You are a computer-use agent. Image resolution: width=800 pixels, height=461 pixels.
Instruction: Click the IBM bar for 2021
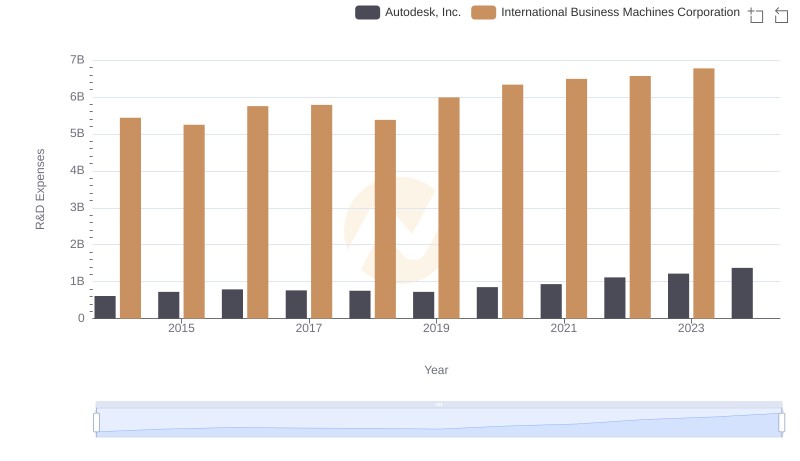577,198
